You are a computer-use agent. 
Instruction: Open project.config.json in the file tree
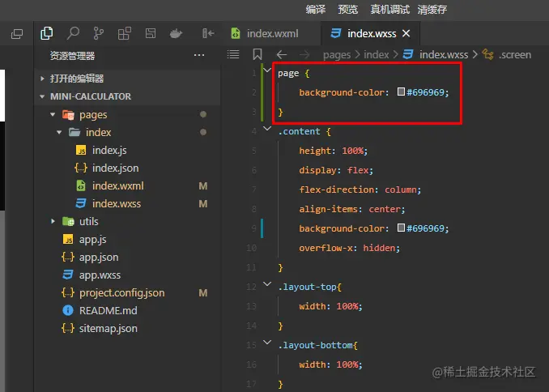pyautogui.click(x=121, y=293)
